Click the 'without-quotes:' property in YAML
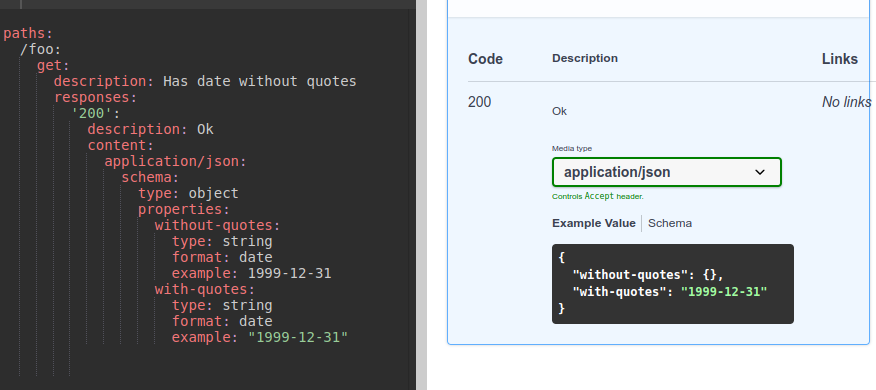This screenshot has width=876, height=390. pos(217,226)
